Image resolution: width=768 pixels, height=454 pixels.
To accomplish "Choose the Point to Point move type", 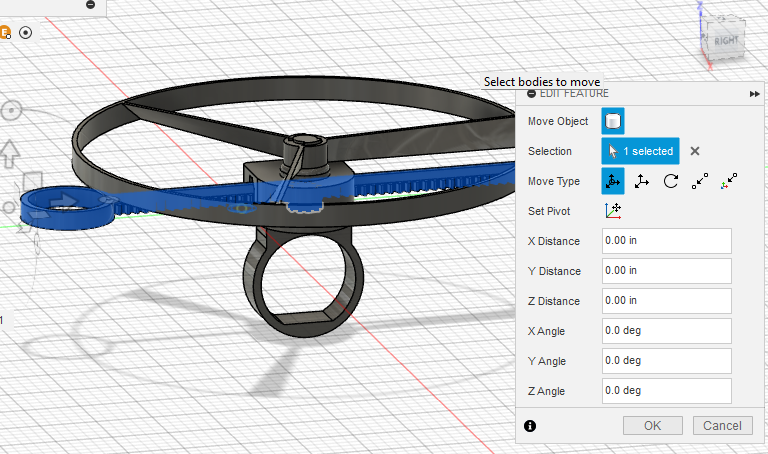I will click(x=700, y=181).
